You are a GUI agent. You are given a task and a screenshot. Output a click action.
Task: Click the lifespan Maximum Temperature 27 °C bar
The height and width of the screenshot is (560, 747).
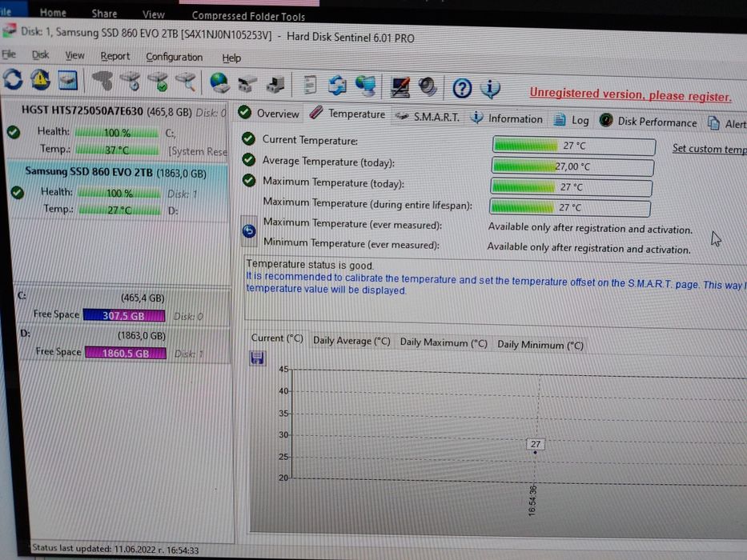pos(570,207)
